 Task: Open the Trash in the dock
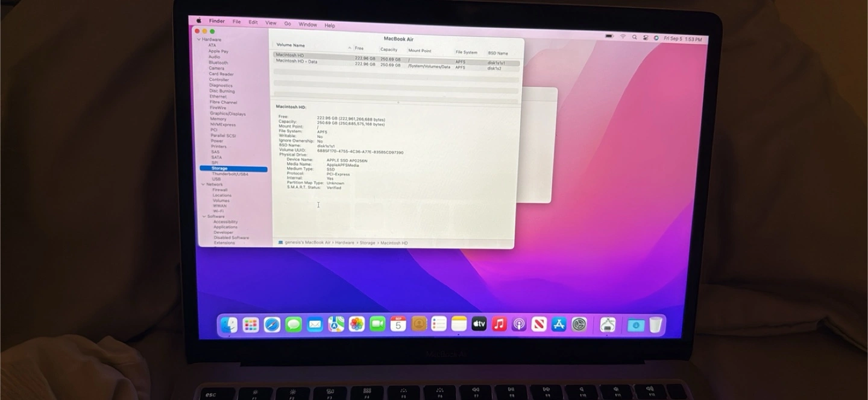click(x=656, y=325)
